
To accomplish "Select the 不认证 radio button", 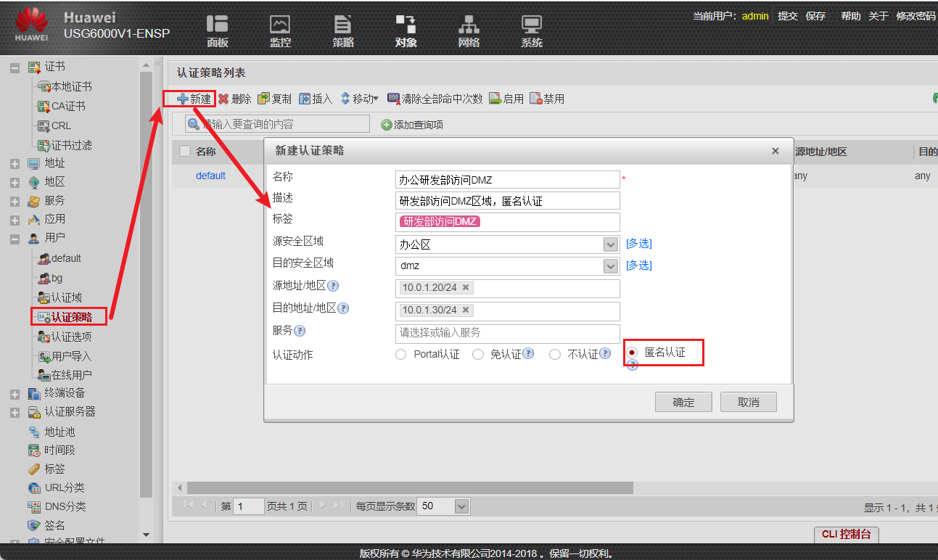I will click(555, 355).
